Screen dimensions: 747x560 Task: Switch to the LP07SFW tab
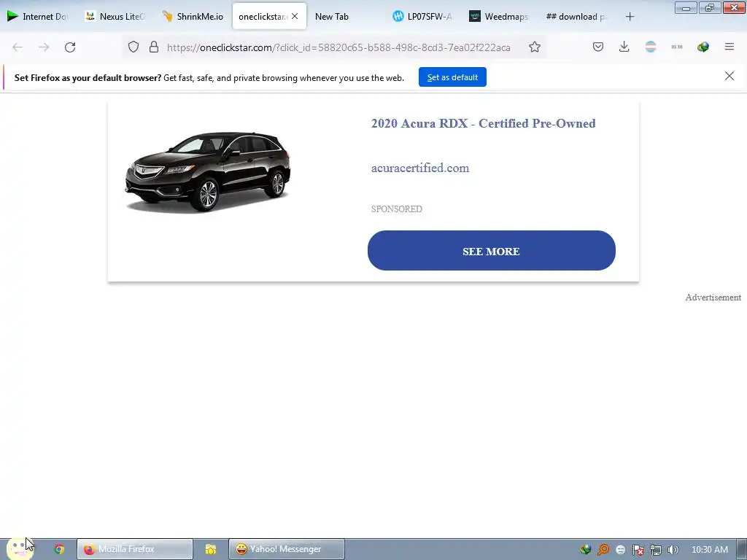[x=422, y=16]
